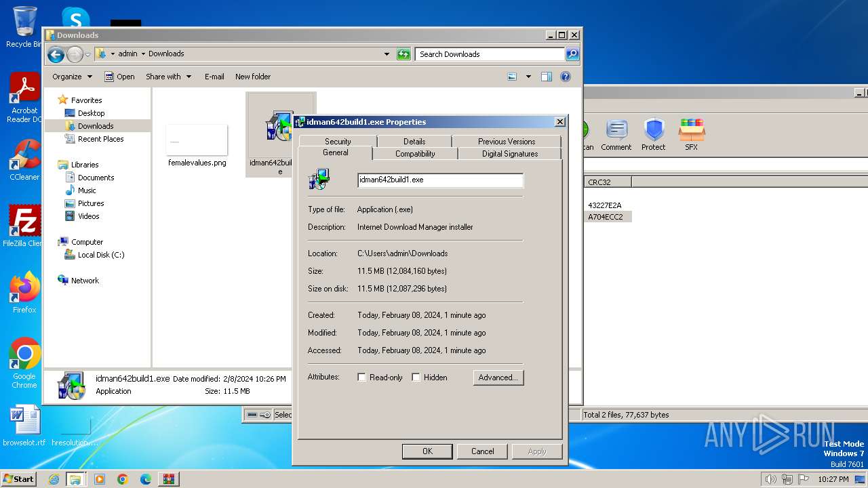Select Favorites in navigation pane

coord(86,100)
